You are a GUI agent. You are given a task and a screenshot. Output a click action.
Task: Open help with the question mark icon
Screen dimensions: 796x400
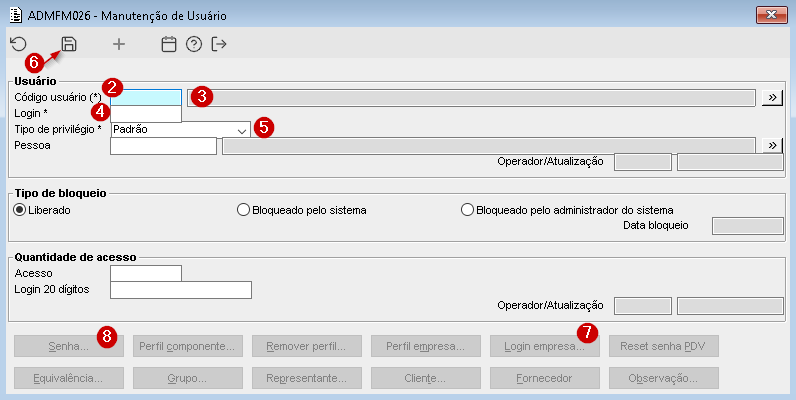coord(194,45)
